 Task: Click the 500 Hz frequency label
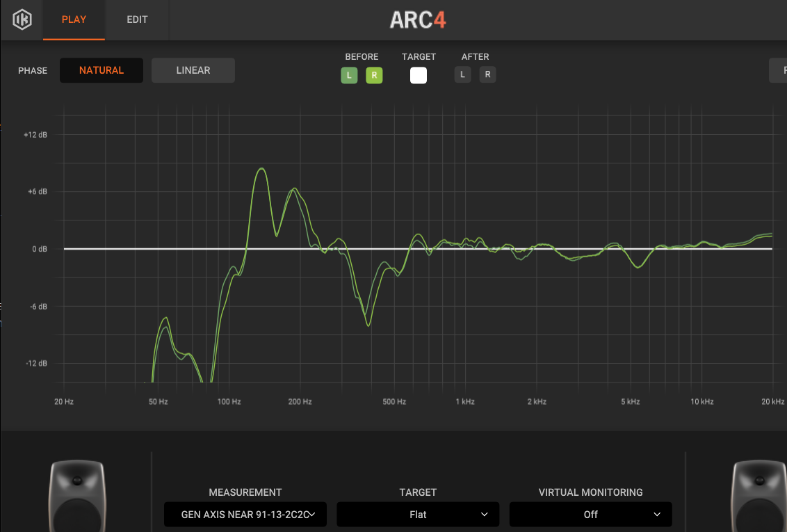click(394, 401)
